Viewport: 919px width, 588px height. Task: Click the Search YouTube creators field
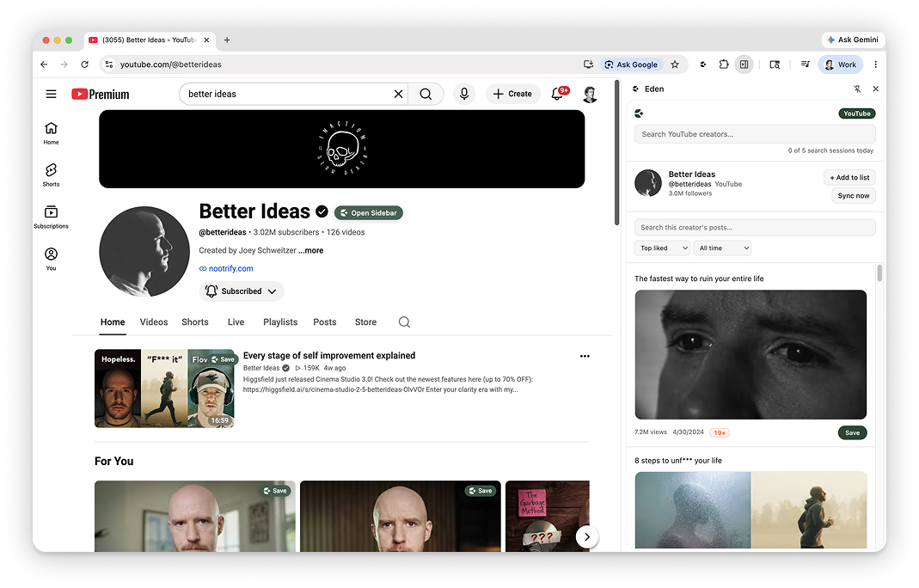coord(755,134)
